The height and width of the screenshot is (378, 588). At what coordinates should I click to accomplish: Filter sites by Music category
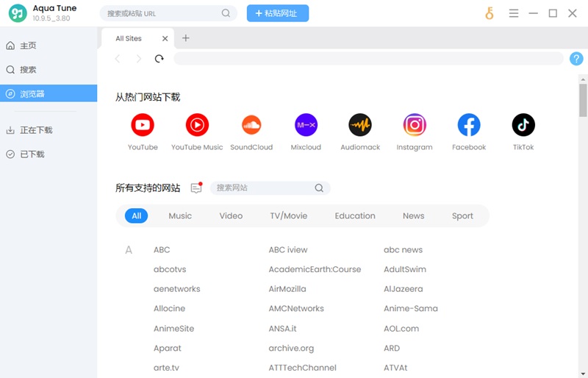(x=180, y=215)
